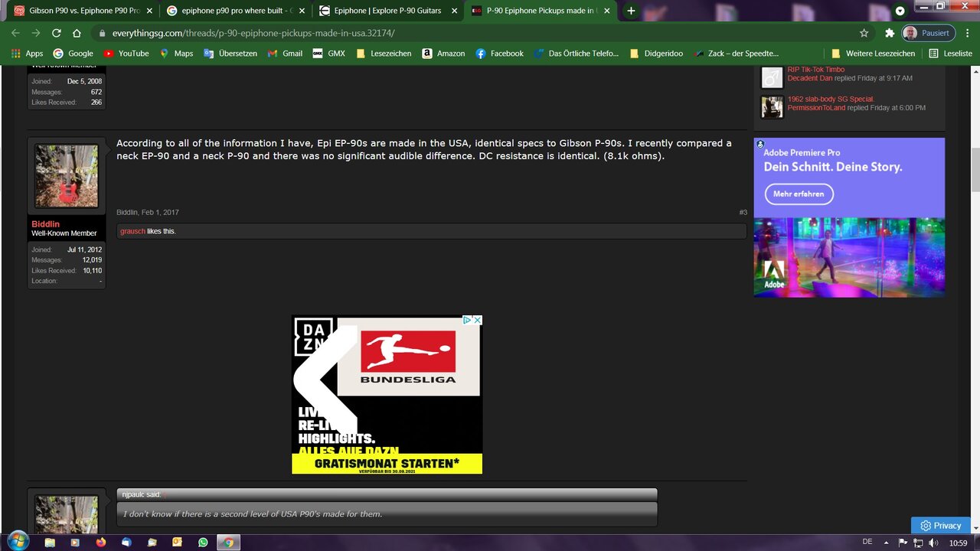980x551 pixels.
Task: Open the AdChoices icon on DAZN ad
Action: 466,320
